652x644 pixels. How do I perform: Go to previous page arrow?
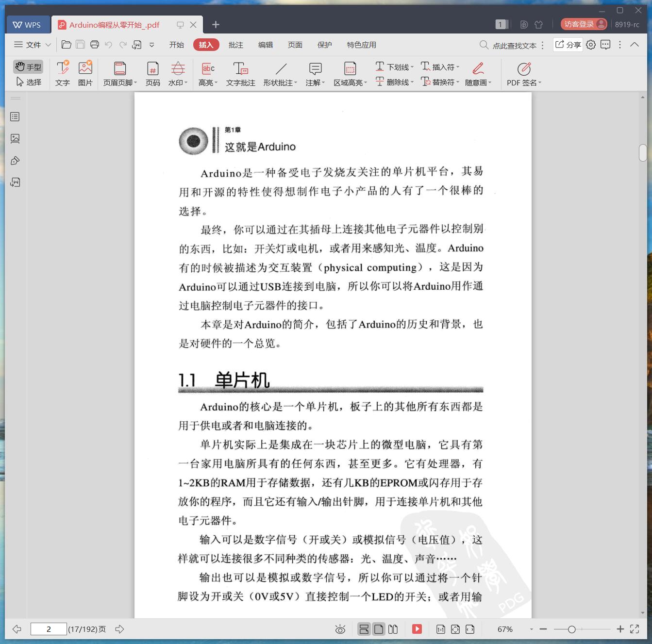pyautogui.click(x=17, y=629)
